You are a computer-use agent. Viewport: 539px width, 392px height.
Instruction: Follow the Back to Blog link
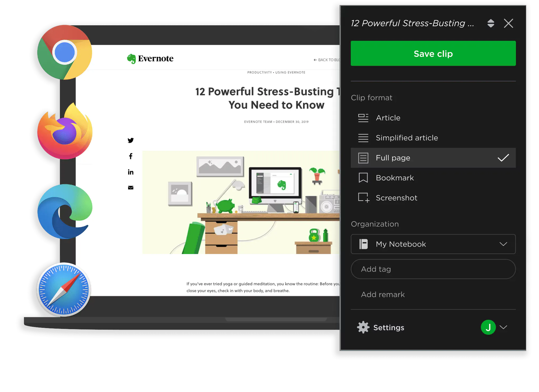[327, 60]
